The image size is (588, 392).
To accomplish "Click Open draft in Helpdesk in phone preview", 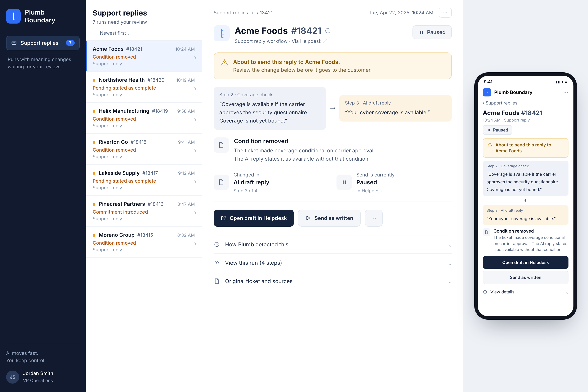I will pos(525,262).
